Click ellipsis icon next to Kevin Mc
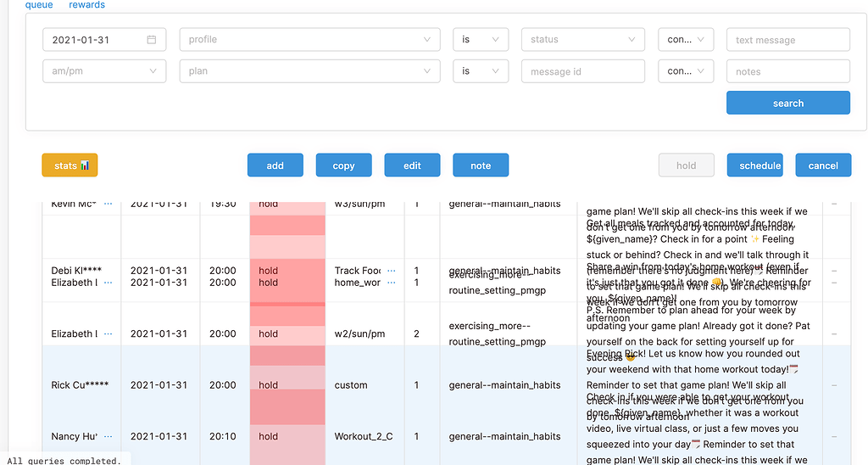Screen dimensions: 868x465 (108, 204)
